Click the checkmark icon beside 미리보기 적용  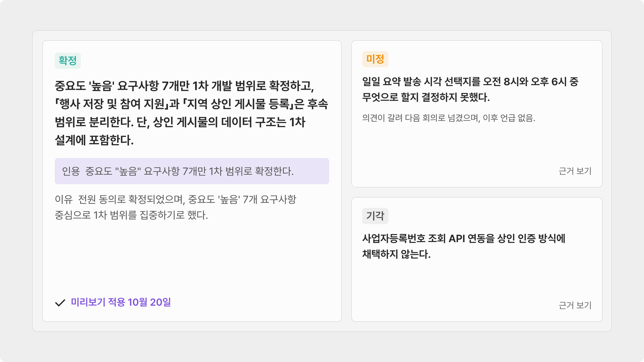pyautogui.click(x=60, y=303)
